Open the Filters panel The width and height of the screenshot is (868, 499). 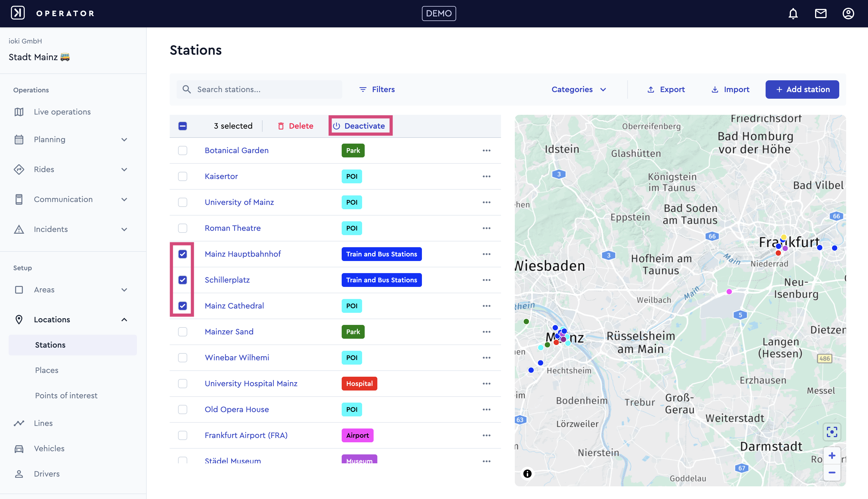(x=377, y=89)
